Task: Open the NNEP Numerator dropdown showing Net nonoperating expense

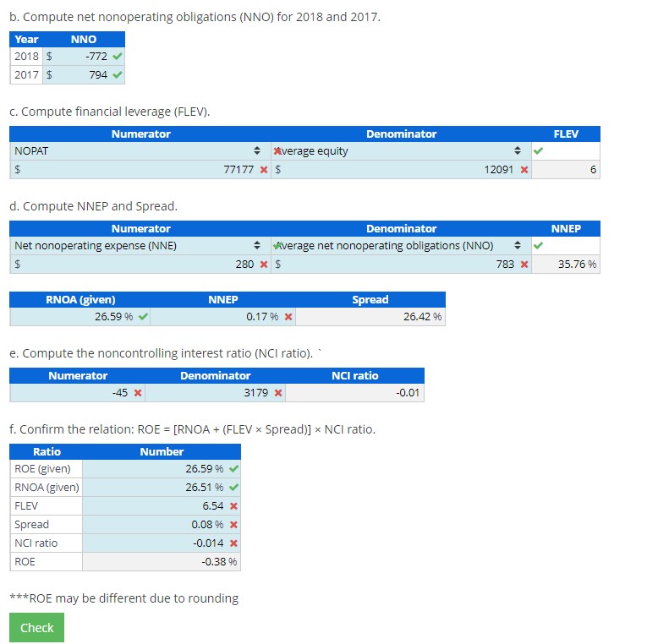Action: click(x=140, y=245)
